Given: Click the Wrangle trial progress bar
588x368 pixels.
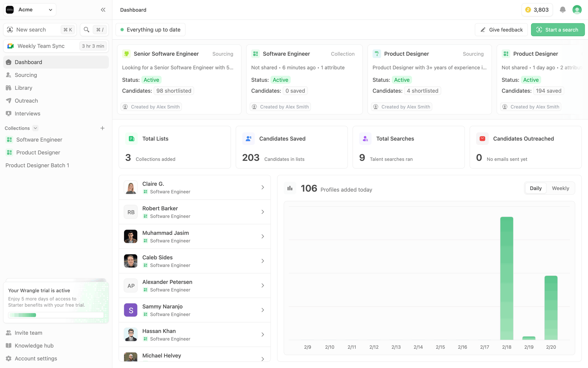Looking at the screenshot, I should [x=56, y=315].
